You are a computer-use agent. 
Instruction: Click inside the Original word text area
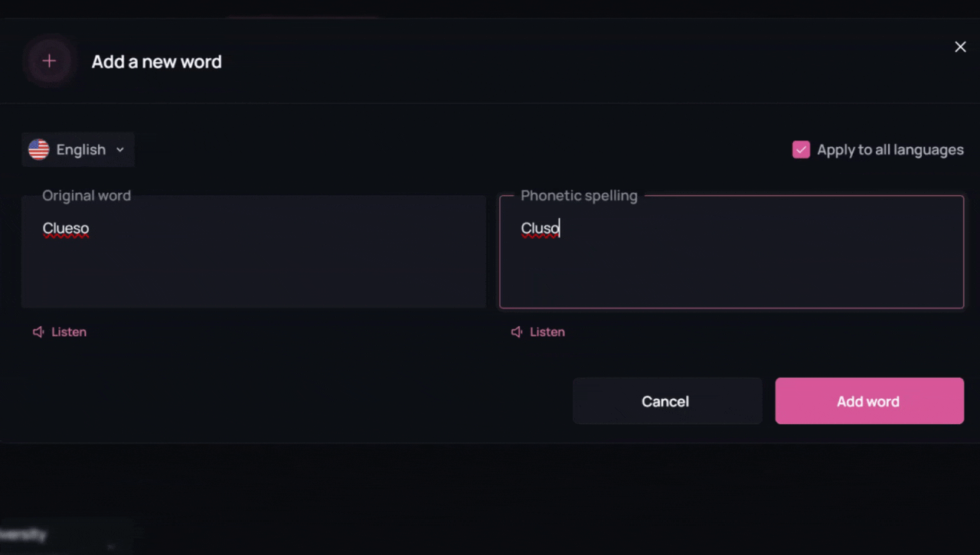pos(253,253)
